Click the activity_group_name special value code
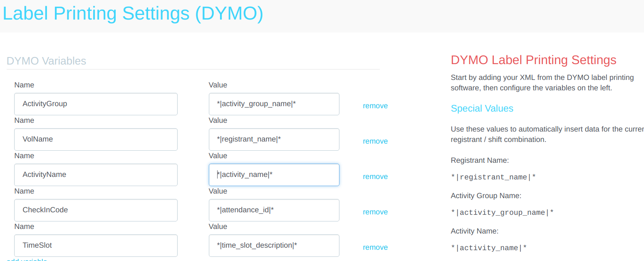The image size is (644, 261). tap(502, 213)
